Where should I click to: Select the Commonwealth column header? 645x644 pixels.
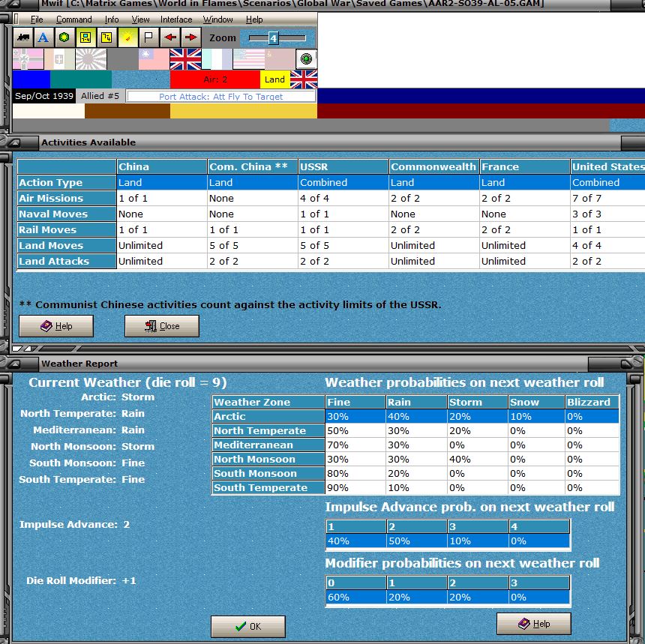(434, 166)
